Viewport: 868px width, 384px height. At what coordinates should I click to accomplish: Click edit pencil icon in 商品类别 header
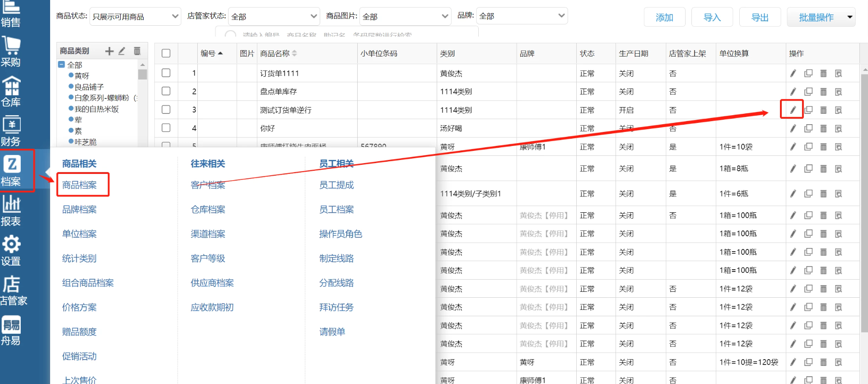122,51
